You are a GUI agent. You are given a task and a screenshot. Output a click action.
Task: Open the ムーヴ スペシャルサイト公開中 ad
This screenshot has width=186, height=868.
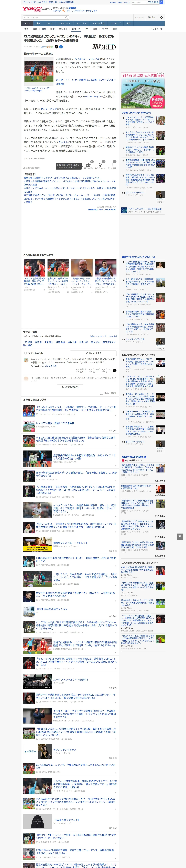click(71, 680)
